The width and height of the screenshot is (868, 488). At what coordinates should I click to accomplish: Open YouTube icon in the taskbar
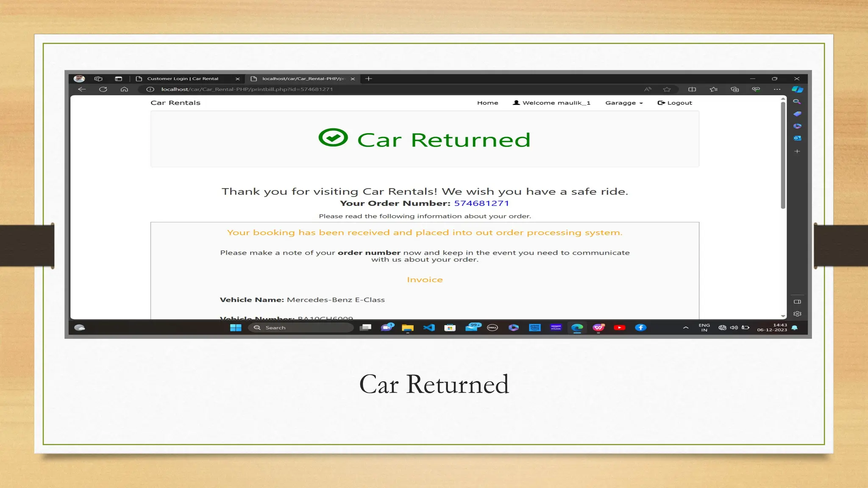click(x=620, y=327)
